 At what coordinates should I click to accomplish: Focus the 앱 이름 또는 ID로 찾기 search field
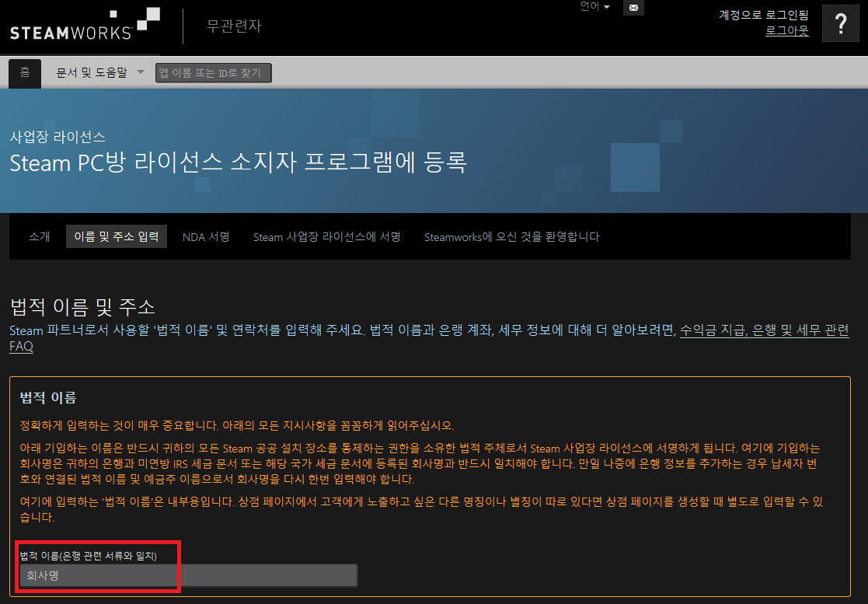(x=213, y=72)
